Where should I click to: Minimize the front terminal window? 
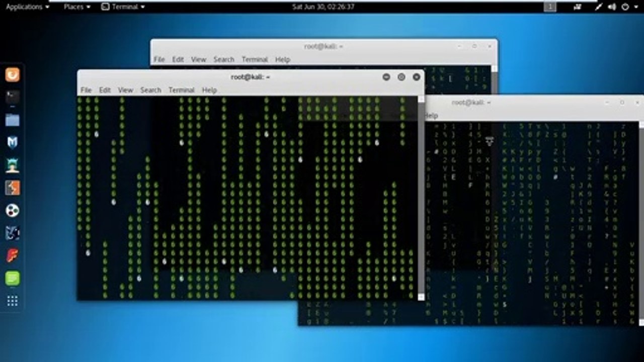click(x=386, y=77)
